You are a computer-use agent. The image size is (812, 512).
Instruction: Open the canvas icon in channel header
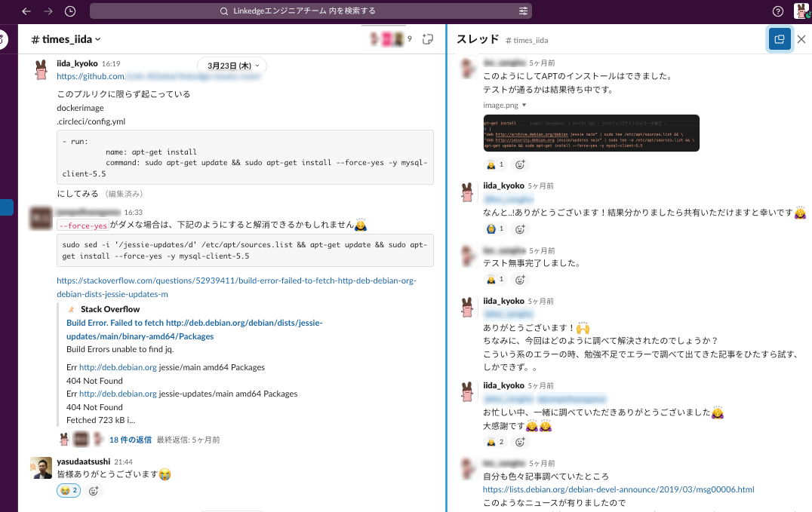click(x=427, y=38)
